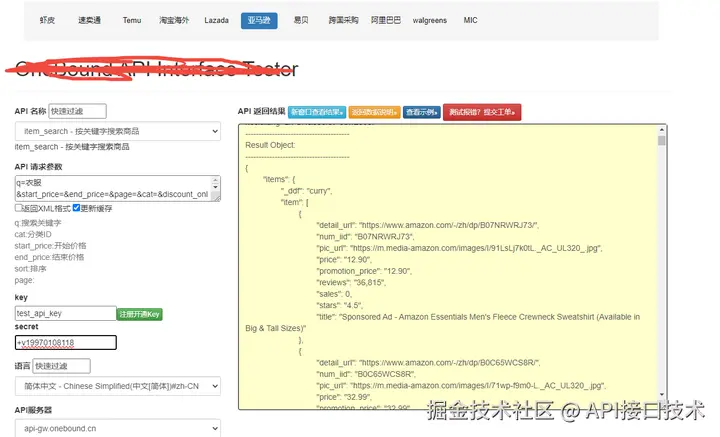Click the "price": "32.99" line
Viewport: 720px width, 437px height.
coord(344,397)
